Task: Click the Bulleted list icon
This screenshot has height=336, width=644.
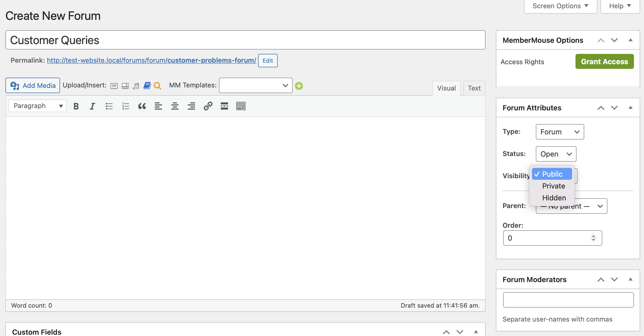Action: tap(109, 106)
